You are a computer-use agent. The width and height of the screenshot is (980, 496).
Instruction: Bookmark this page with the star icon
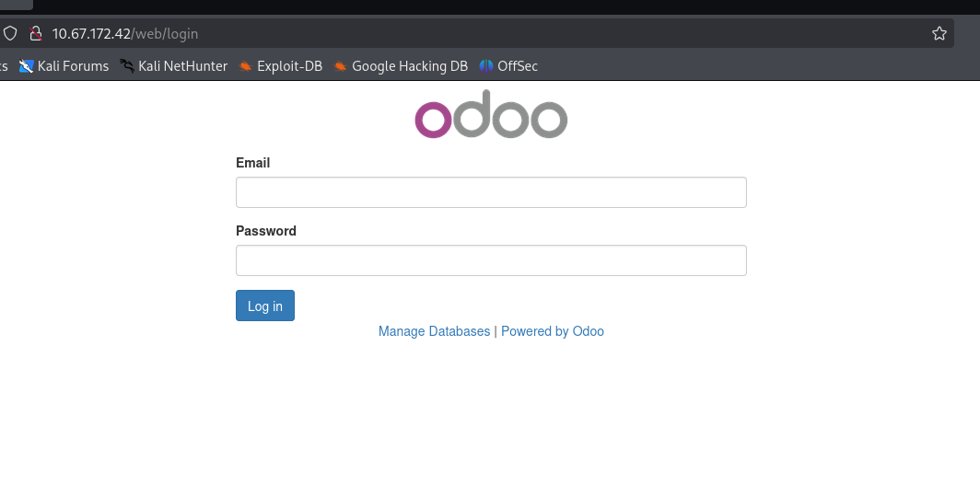coord(939,33)
